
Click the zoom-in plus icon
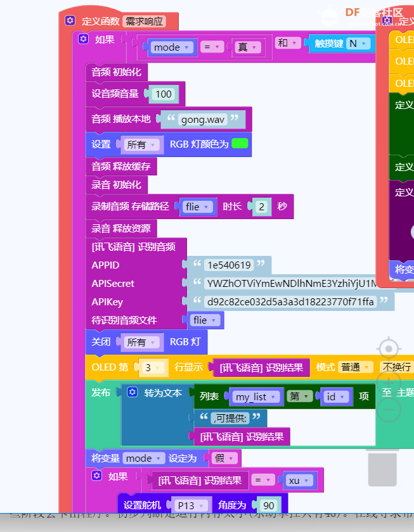pos(389,381)
